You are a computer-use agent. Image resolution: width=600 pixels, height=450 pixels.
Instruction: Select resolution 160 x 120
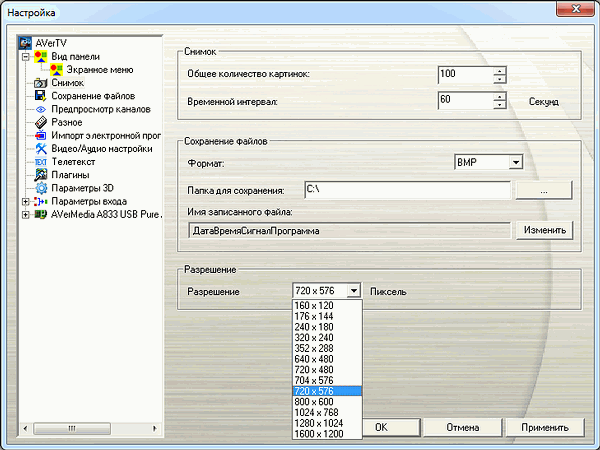pos(327,305)
